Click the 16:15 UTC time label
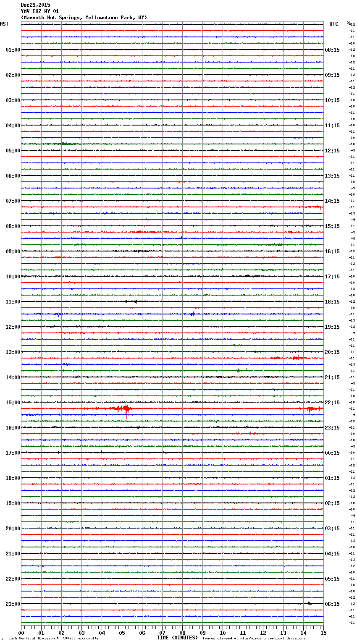Viewport: 357px width, 644px height. pyautogui.click(x=332, y=251)
